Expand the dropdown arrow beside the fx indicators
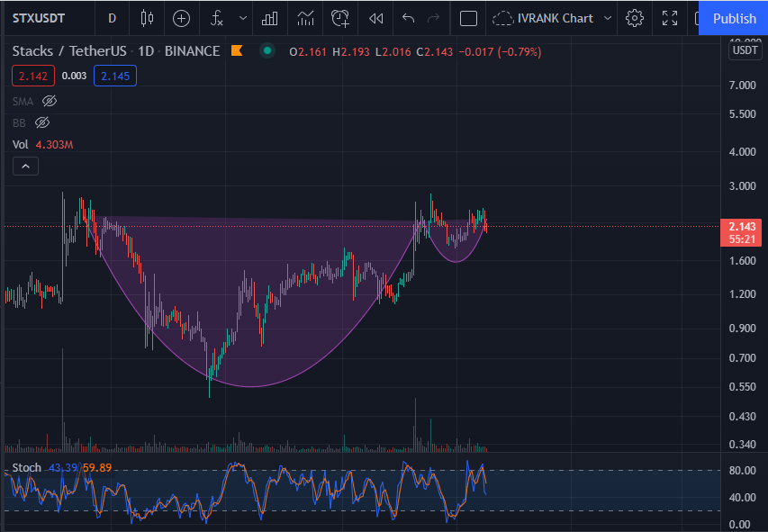Screen dimensions: 768x532 coord(243,19)
